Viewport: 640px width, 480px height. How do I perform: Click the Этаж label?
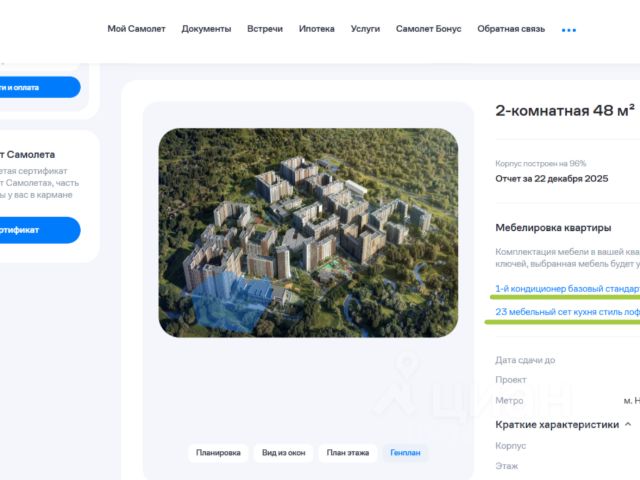click(x=507, y=466)
